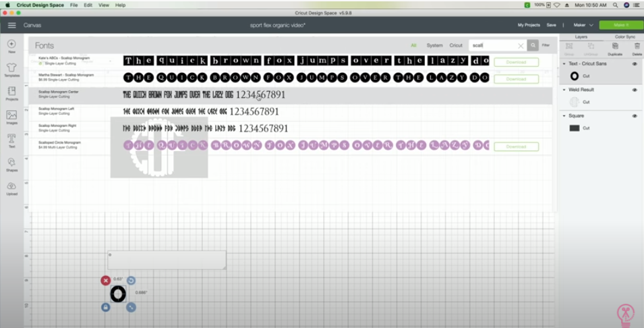Collapse the Text - Cricut Sans layer group

pyautogui.click(x=564, y=63)
